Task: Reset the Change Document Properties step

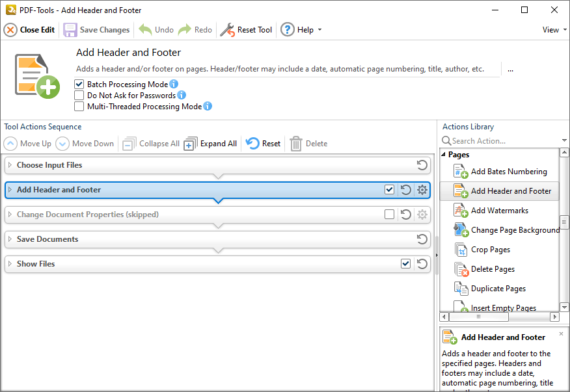Action: (x=405, y=215)
